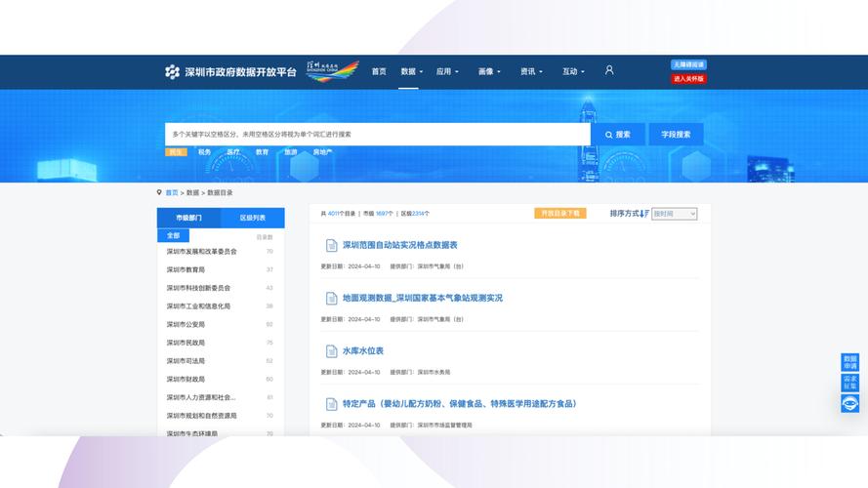This screenshot has height=488, width=868.
Task: Expand the 资讯 navigation menu
Action: click(x=531, y=71)
